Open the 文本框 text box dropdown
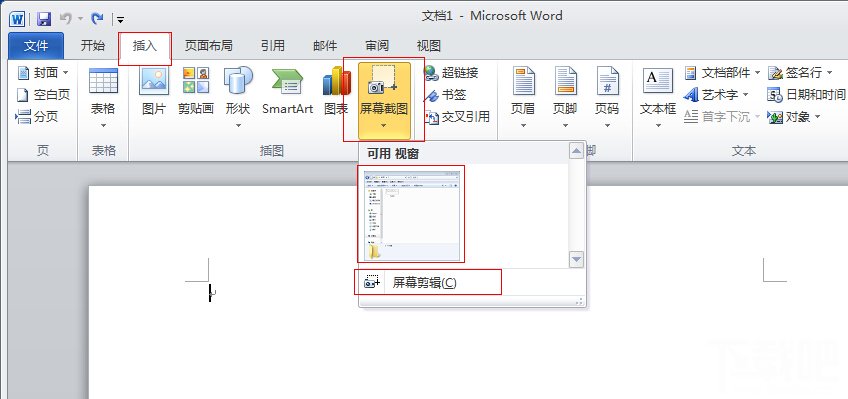848x399 pixels. click(x=658, y=98)
